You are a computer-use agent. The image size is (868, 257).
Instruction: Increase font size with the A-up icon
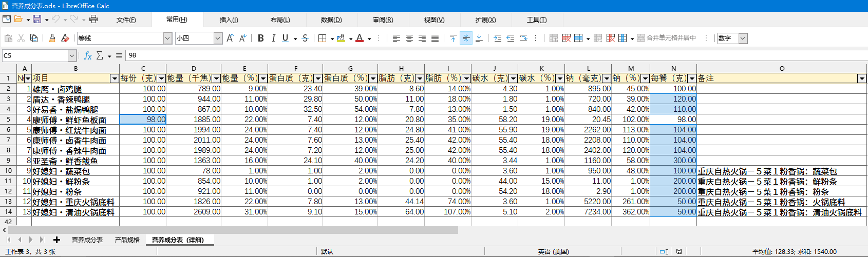[x=230, y=38]
